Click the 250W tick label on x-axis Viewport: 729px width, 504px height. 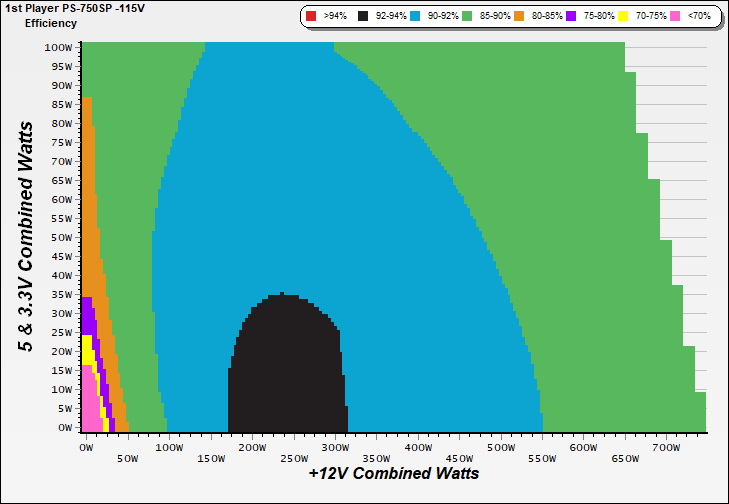pyautogui.click(x=293, y=449)
